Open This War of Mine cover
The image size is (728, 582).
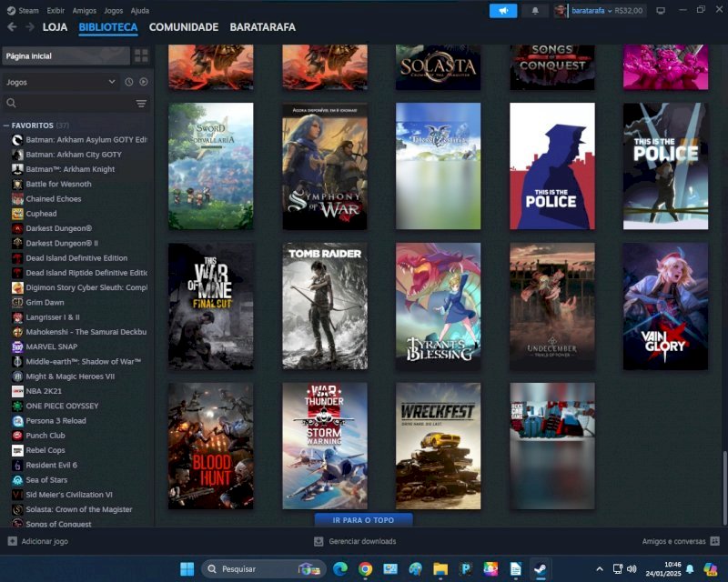click(211, 306)
